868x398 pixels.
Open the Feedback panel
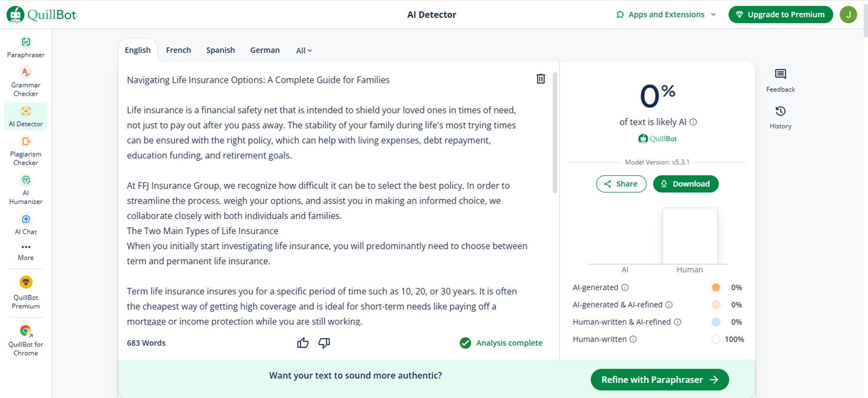[x=780, y=81]
